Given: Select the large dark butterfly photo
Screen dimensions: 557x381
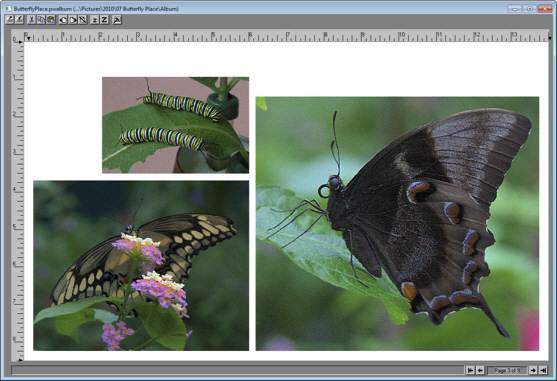Looking at the screenshot, I should coord(397,224).
